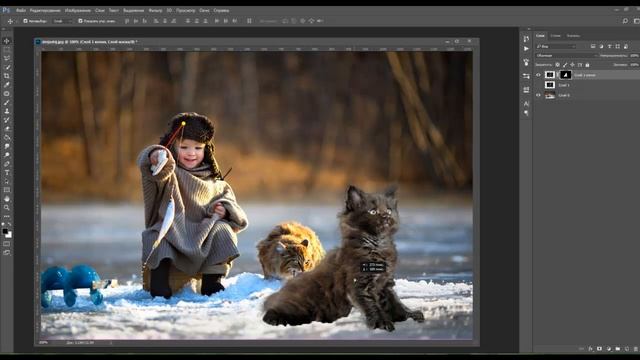Click the add layer mask icon
This screenshot has width=640, height=360.
600,349
